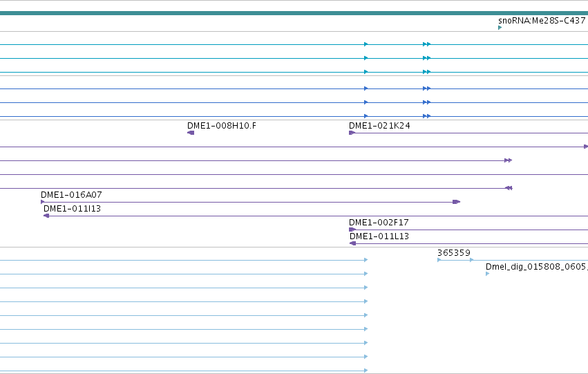Screen dimensions: 588x374
Task: Select the DME1-011I13 left-pointing arrow glyph
Action: (x=46, y=216)
